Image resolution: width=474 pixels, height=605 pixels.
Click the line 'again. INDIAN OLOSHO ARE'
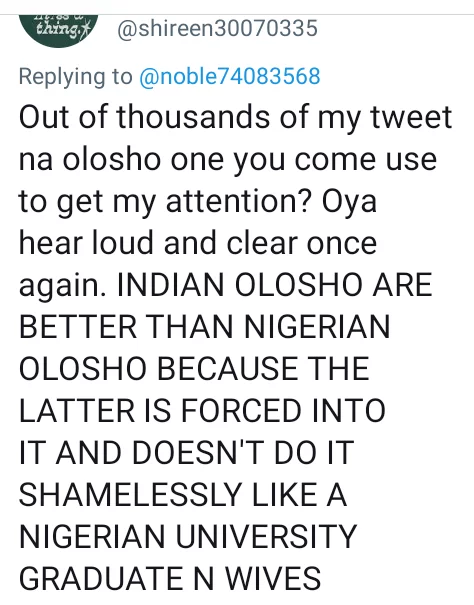225,286
